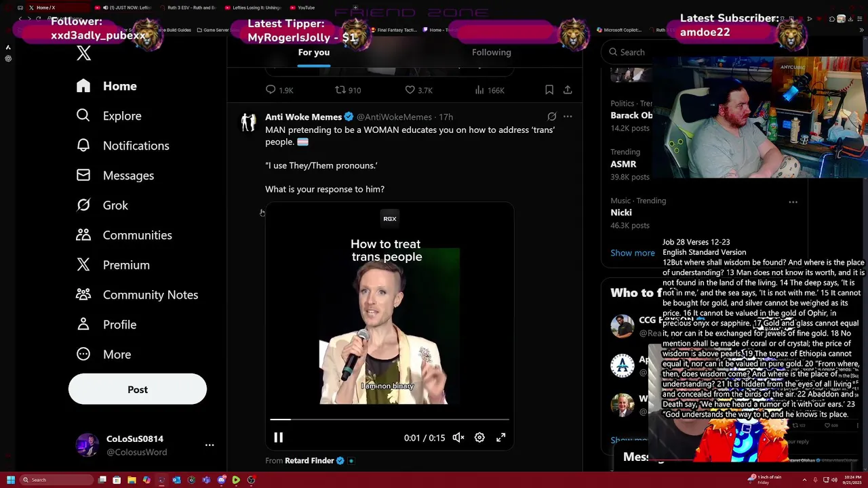Switch to the For you tab

(314, 52)
